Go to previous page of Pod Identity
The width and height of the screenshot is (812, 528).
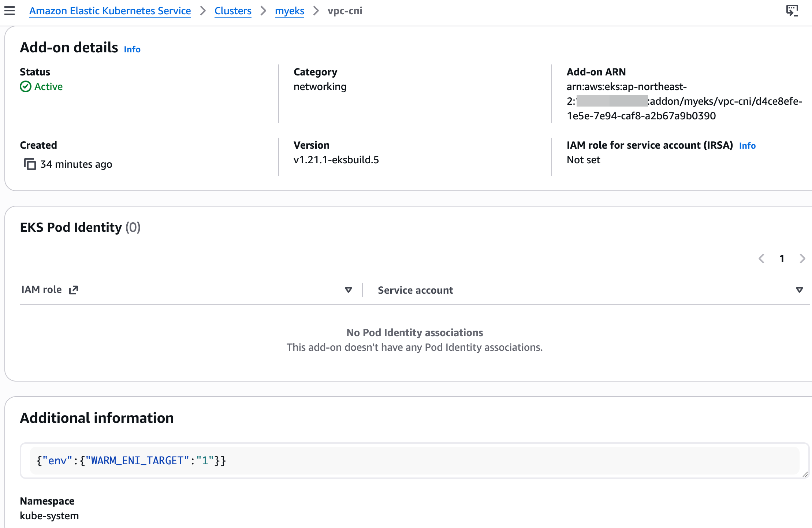(x=761, y=259)
